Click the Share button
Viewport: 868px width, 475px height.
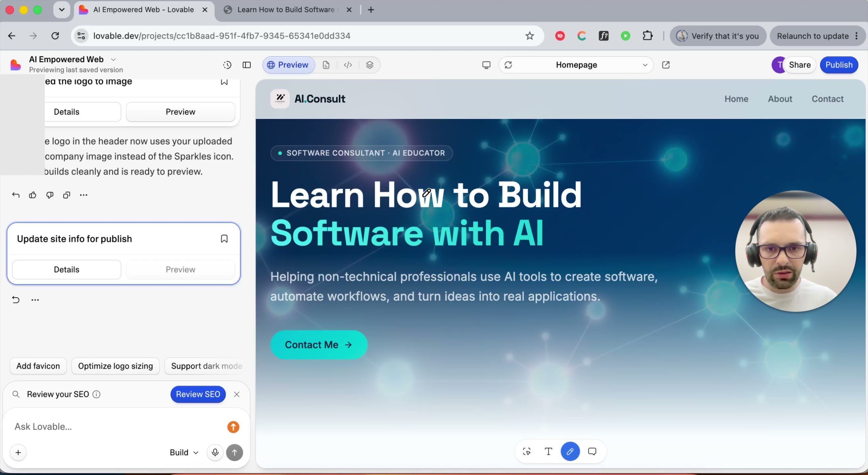(x=799, y=65)
